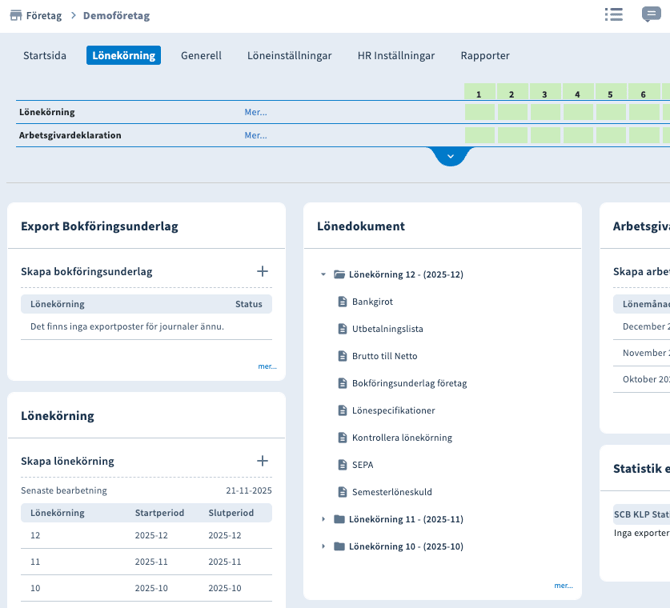Click the list view icon in header

[x=614, y=15]
